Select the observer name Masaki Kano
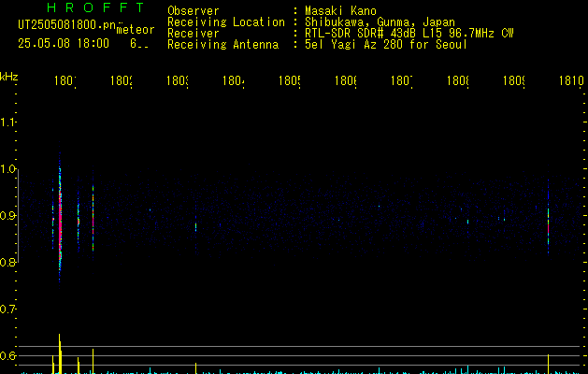The width and height of the screenshot is (588, 374). click(x=340, y=10)
